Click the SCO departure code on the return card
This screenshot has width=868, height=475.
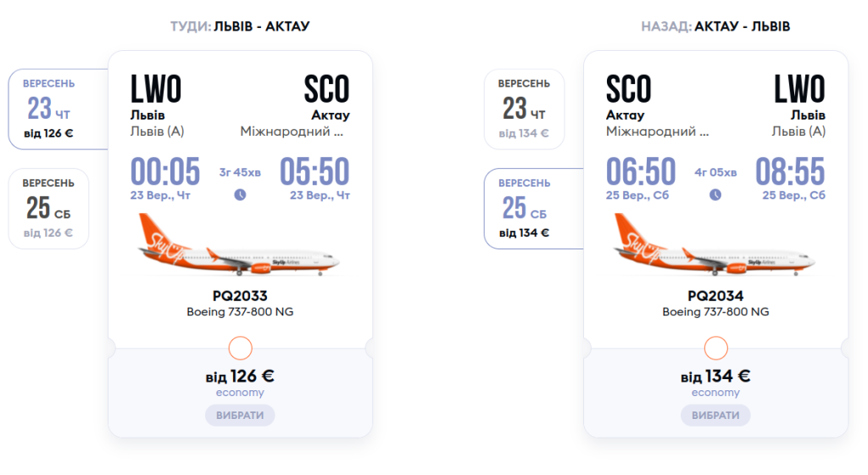click(x=629, y=89)
